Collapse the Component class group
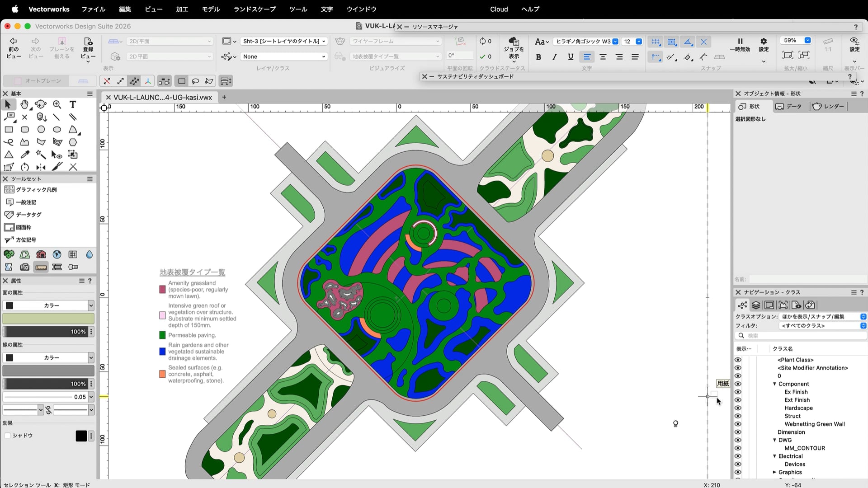868x488 pixels. (774, 384)
